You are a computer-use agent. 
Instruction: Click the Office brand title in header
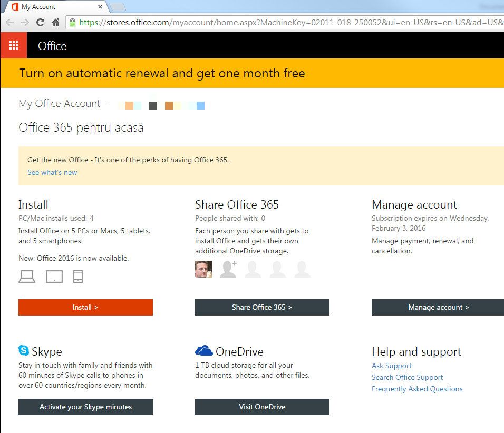pyautogui.click(x=52, y=46)
